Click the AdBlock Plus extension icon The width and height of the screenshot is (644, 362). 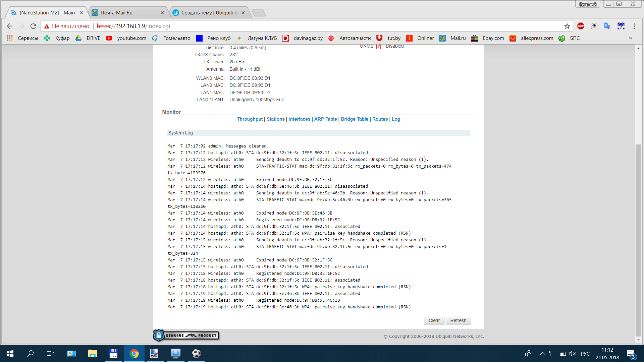coord(581,26)
